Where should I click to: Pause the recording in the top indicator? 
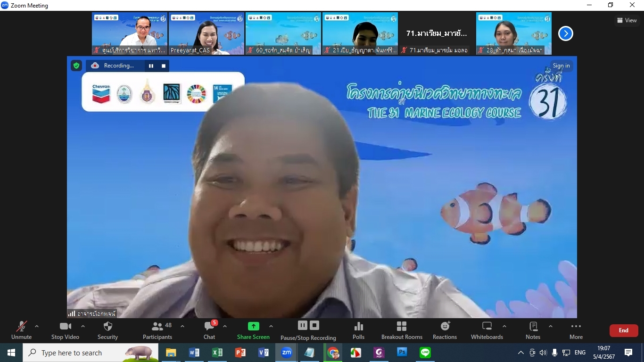[151, 66]
